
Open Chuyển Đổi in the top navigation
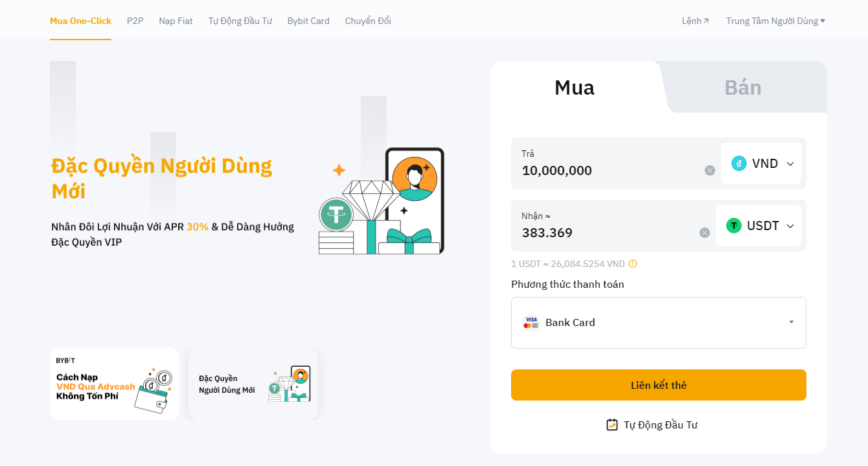tap(368, 21)
